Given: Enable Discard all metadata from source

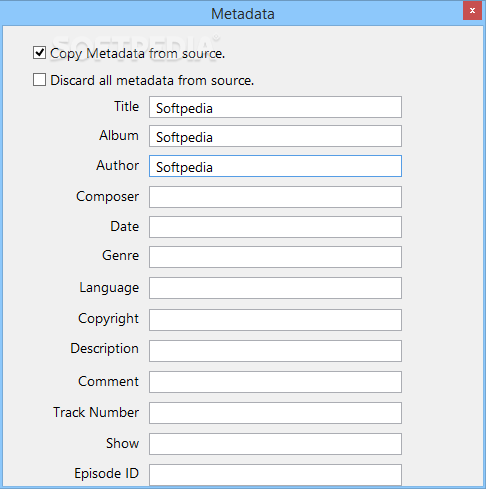Looking at the screenshot, I should [x=39, y=80].
